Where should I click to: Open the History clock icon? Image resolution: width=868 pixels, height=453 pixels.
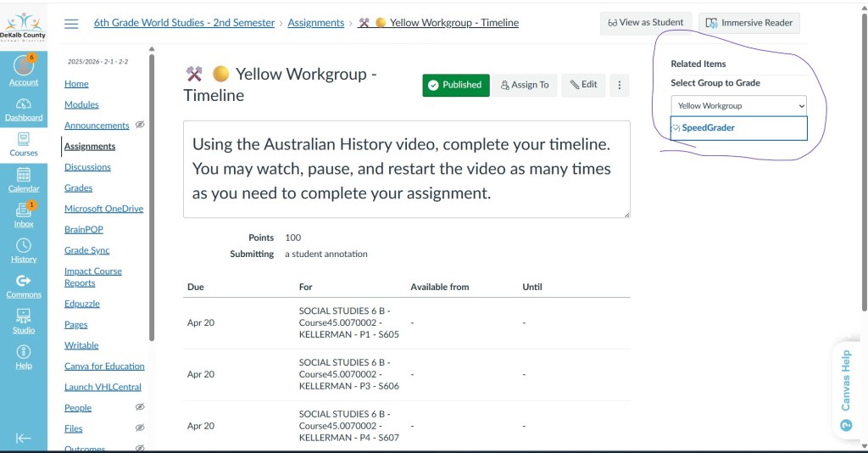coord(24,245)
